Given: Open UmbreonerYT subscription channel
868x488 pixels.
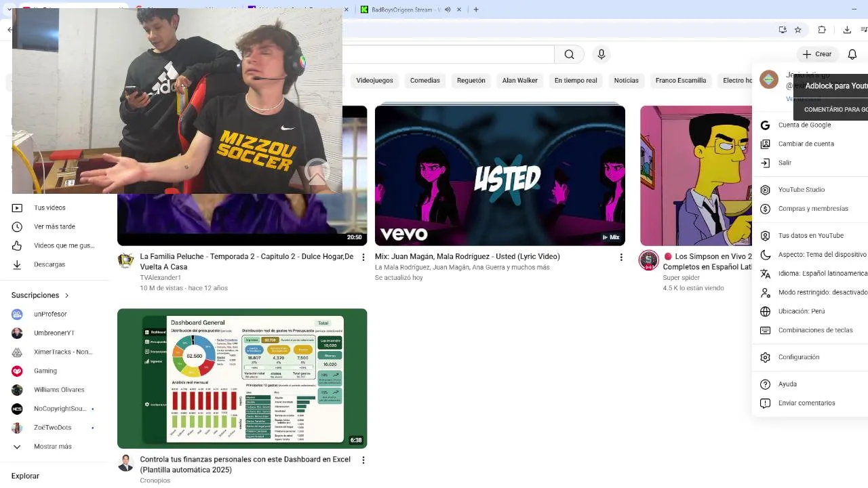Looking at the screenshot, I should (54, 333).
